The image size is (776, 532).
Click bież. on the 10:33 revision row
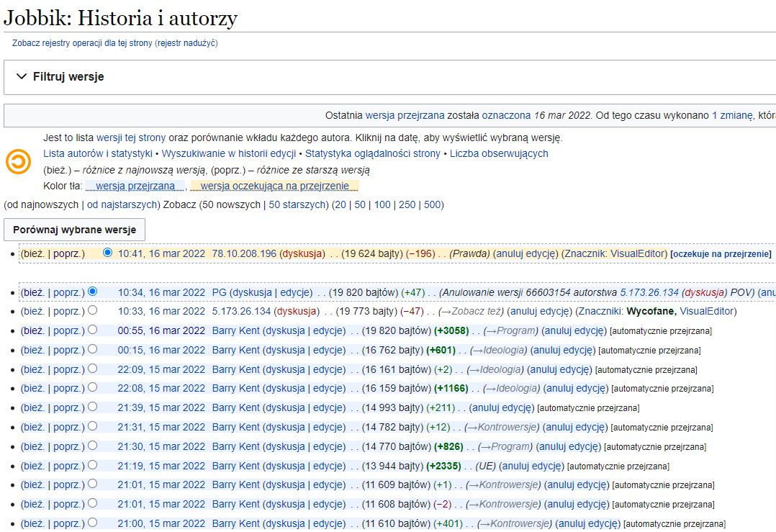[x=34, y=311]
